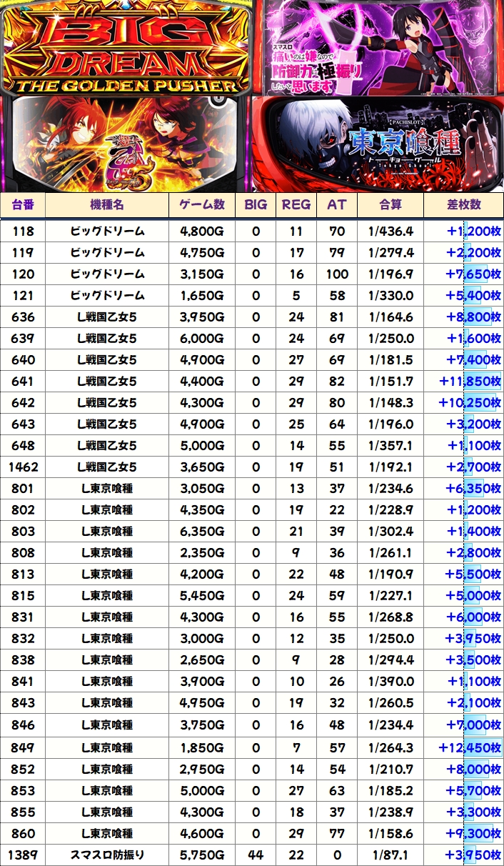Click the +12,450枚 difference value
The image size is (504, 866).
click(x=464, y=748)
